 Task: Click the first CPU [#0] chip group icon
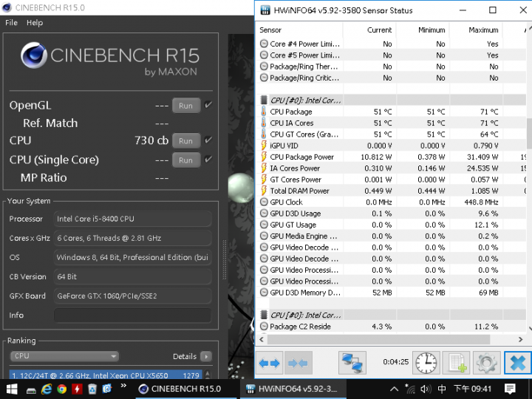tap(264, 100)
